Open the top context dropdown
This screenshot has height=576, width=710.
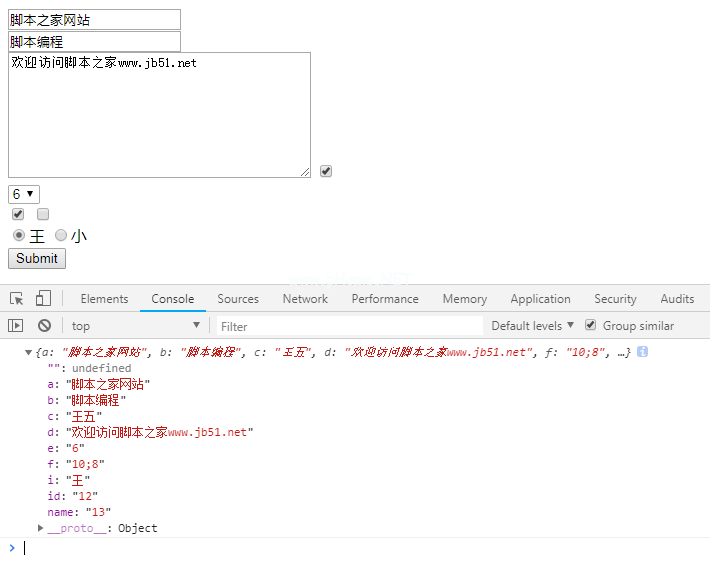tap(135, 326)
